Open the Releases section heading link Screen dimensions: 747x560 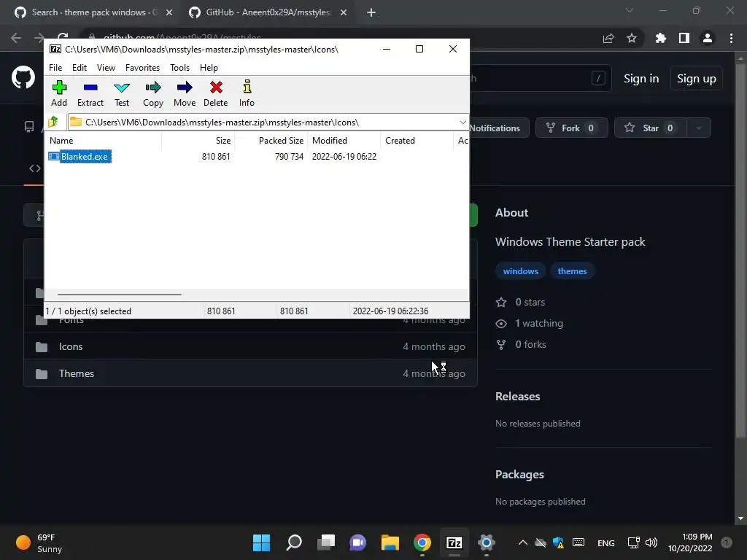(518, 396)
